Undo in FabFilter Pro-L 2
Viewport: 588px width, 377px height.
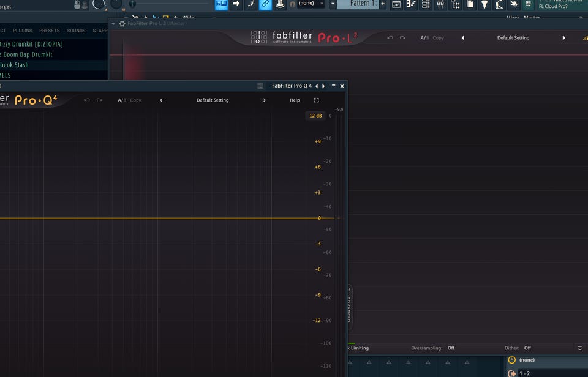[390, 38]
